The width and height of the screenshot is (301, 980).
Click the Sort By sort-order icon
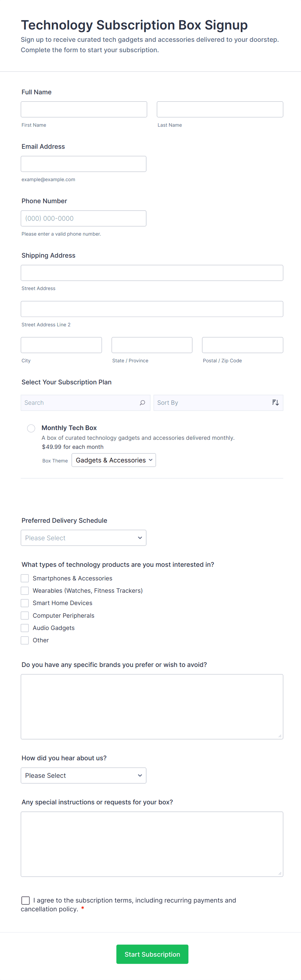click(x=275, y=402)
